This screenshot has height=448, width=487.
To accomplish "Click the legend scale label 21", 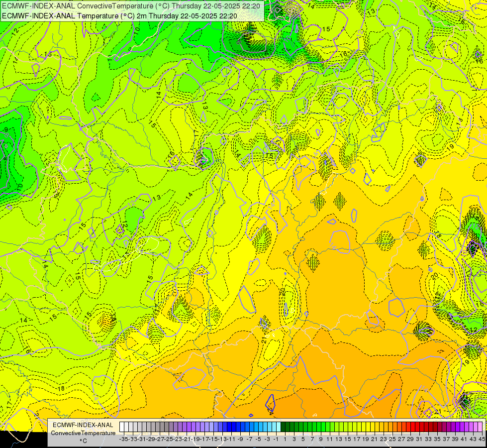I will pos(374,439).
